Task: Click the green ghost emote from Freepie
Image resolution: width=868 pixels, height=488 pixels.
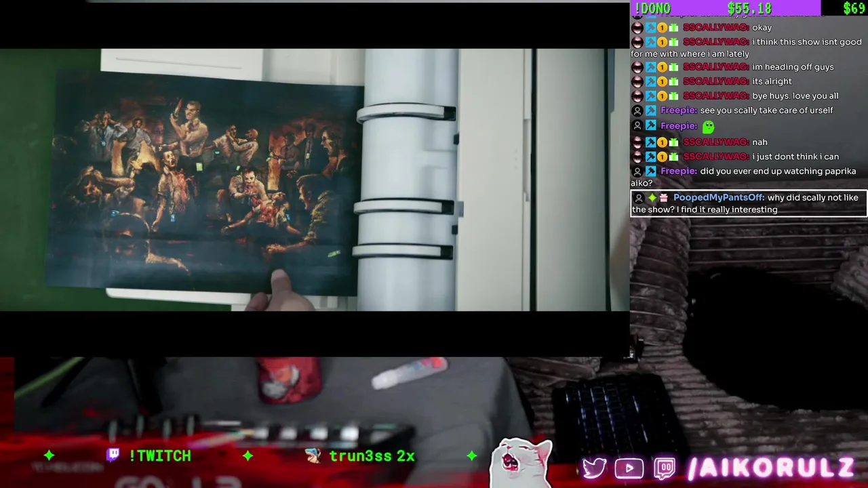Action: coord(708,126)
